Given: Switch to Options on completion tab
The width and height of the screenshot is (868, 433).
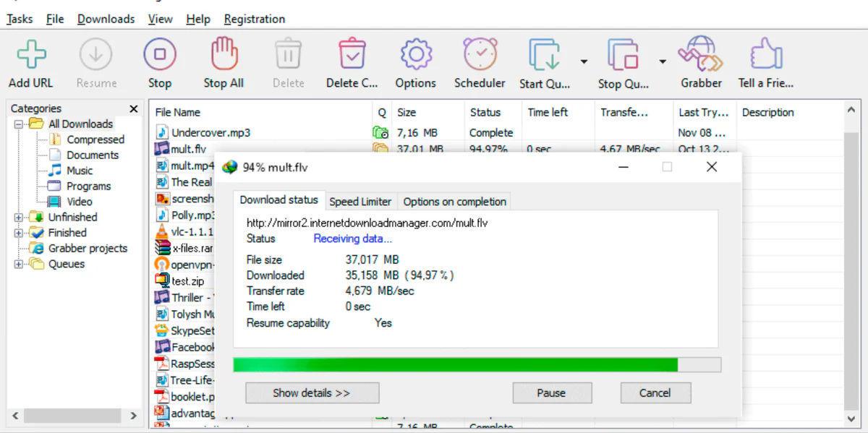Looking at the screenshot, I should (x=454, y=202).
